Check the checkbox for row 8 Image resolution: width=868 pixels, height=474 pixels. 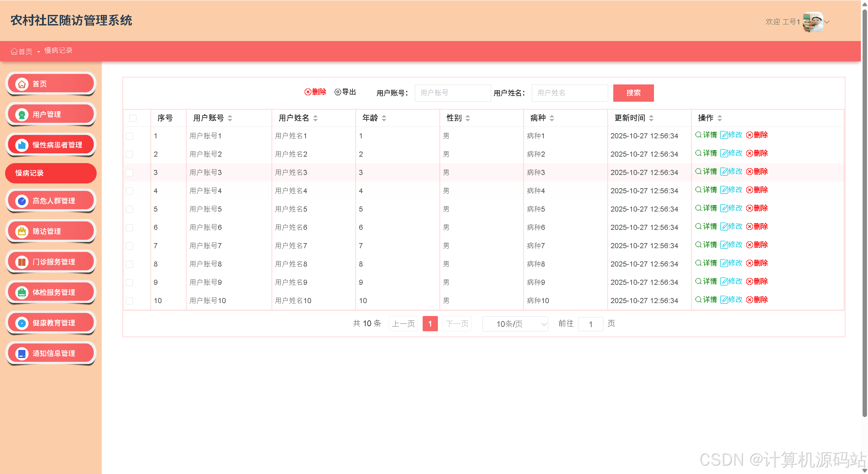[x=129, y=264]
